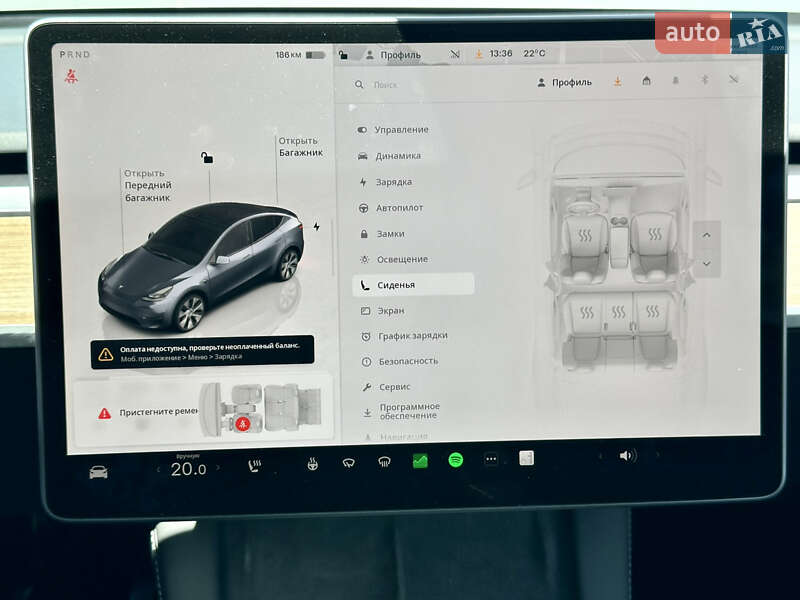800x600 pixels.
Task: Open the car controls icon in bottom bar
Action: pos(98,472)
